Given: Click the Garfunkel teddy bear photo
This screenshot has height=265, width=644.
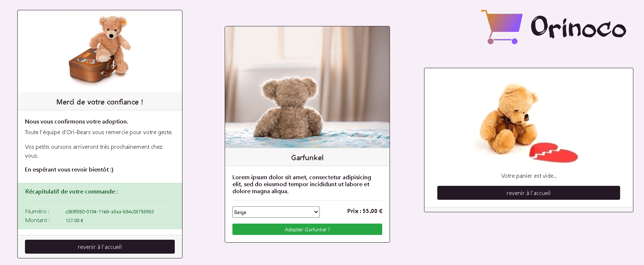Looking at the screenshot, I should click(307, 87).
